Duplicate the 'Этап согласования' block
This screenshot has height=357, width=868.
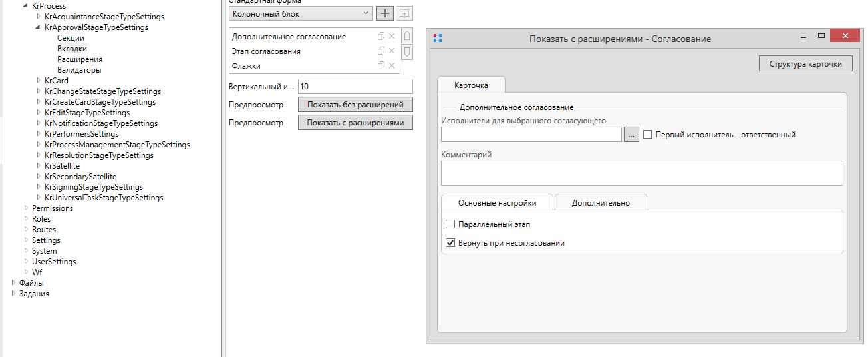click(x=381, y=51)
